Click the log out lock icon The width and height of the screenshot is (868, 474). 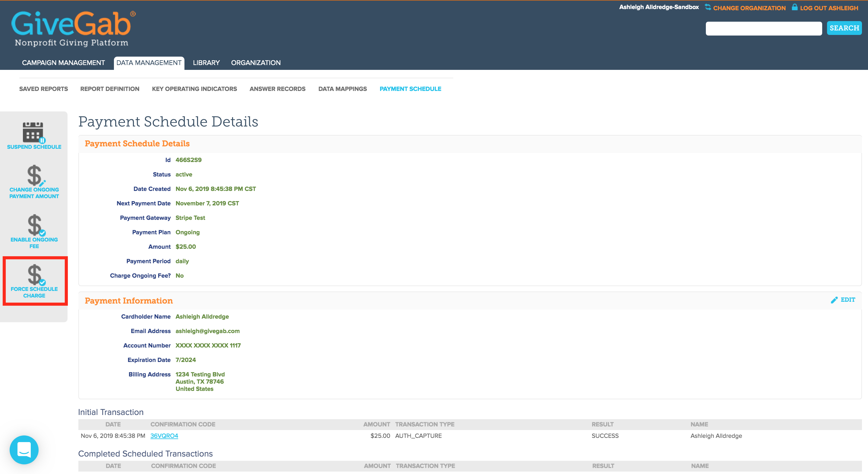click(794, 7)
